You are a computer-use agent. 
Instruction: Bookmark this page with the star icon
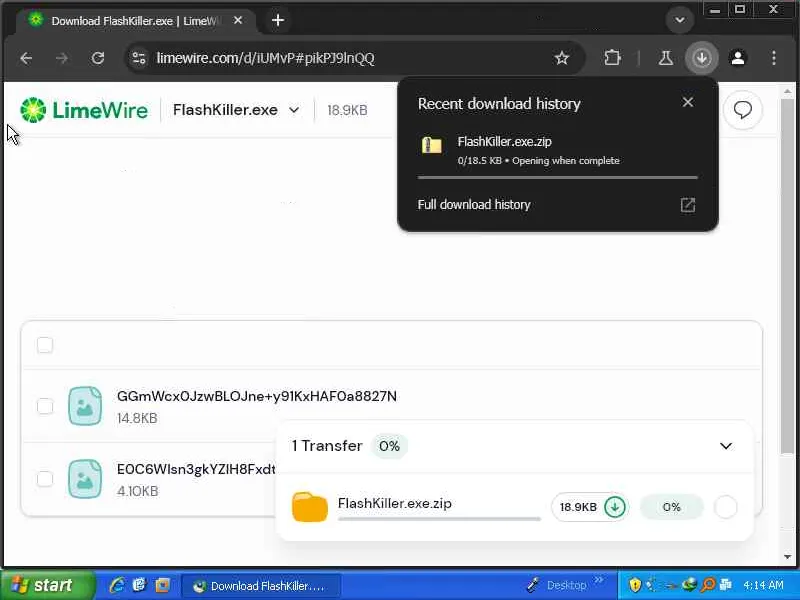click(562, 58)
